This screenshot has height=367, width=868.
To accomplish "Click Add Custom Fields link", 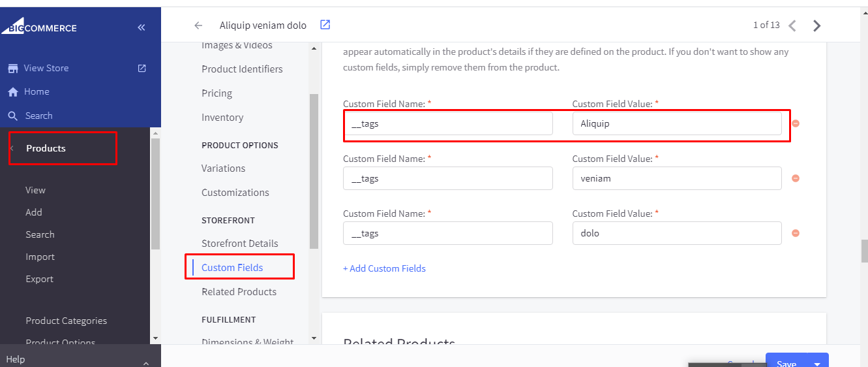I will click(384, 268).
